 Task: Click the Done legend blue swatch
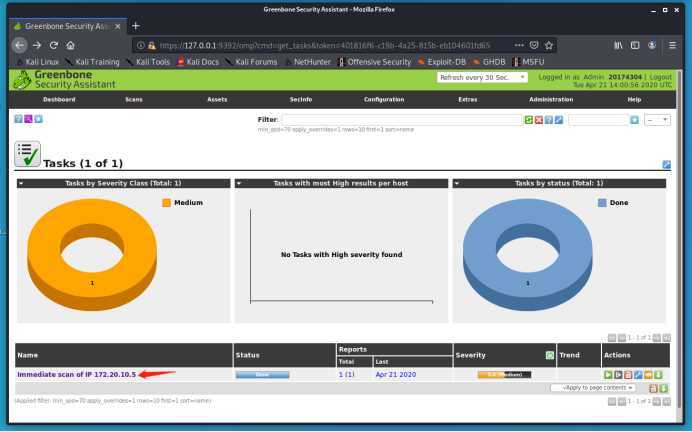(x=602, y=203)
